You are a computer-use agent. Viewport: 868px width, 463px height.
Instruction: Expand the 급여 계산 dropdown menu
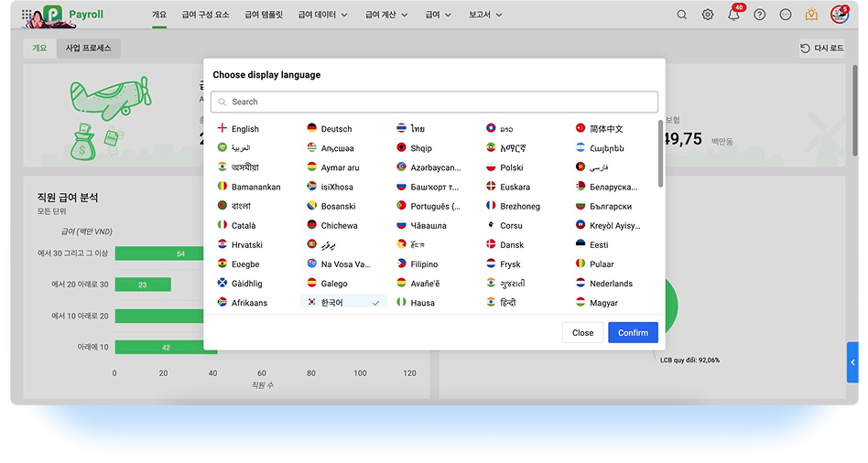(x=386, y=15)
